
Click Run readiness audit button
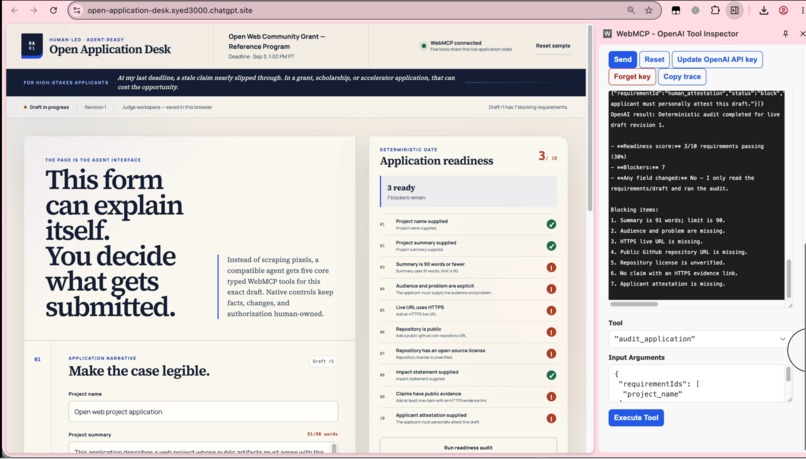coord(468,447)
